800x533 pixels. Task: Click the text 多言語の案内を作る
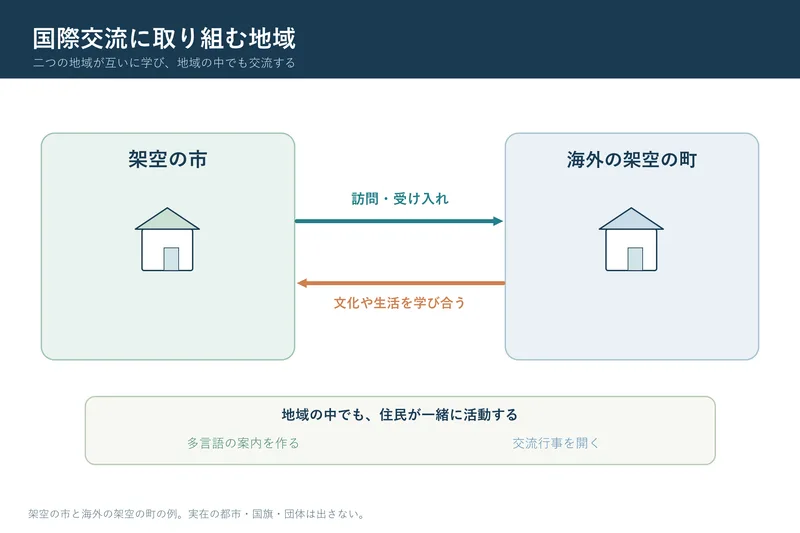pyautogui.click(x=243, y=443)
